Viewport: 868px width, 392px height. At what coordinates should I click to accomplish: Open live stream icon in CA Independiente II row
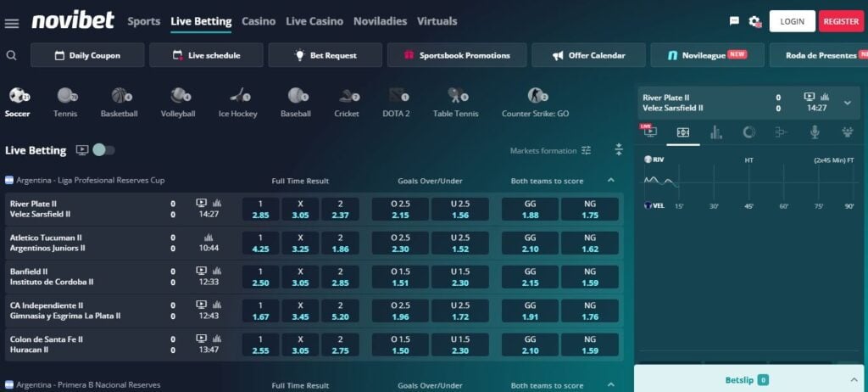pyautogui.click(x=202, y=305)
